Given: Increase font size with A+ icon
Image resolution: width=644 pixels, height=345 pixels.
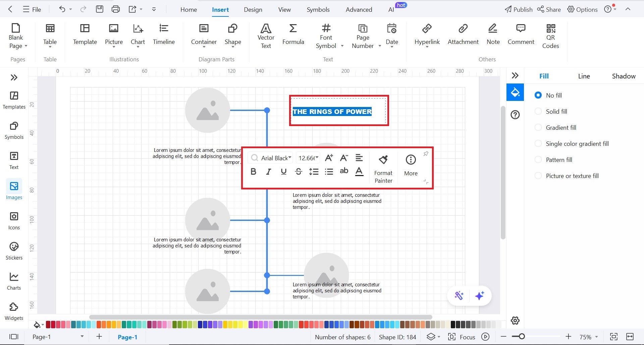Looking at the screenshot, I should (x=329, y=158).
